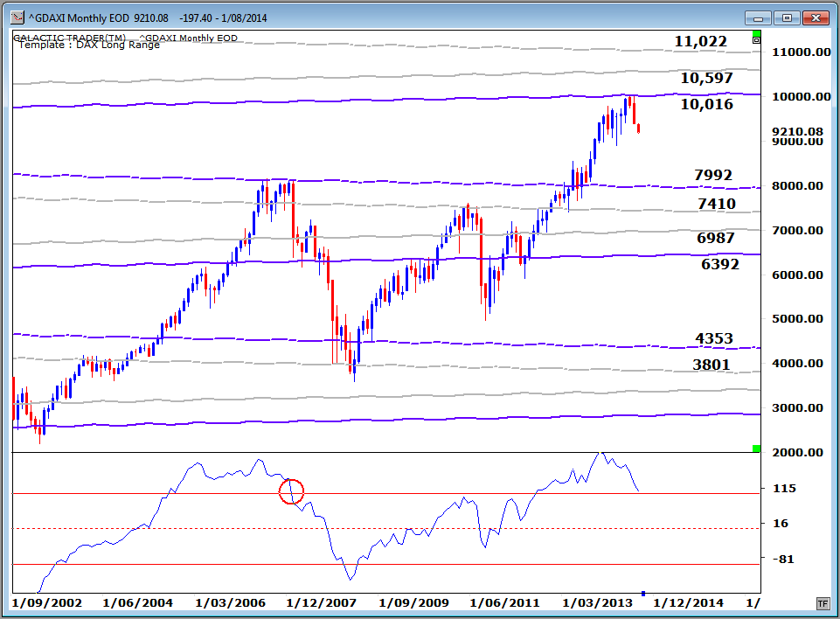Click the green square at bottom right of price pane
840x619 pixels.
coord(756,448)
